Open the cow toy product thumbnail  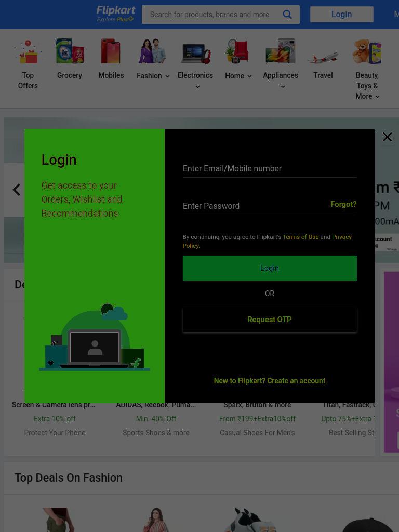[250, 520]
